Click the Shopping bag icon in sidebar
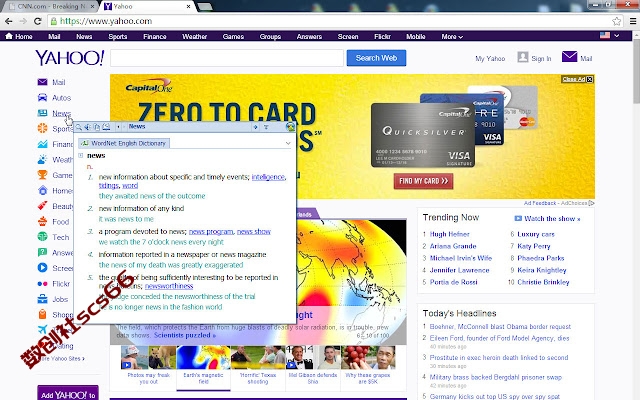Viewport: 640px width, 400px height. point(42,314)
